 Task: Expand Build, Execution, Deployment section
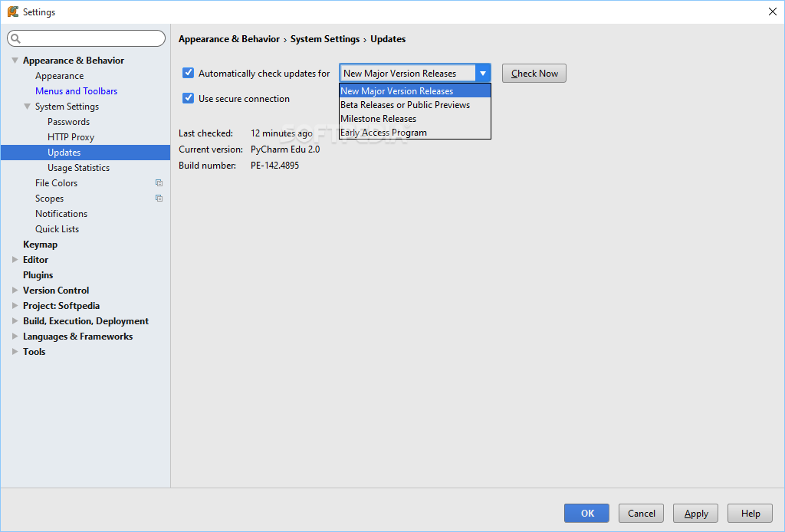(15, 320)
